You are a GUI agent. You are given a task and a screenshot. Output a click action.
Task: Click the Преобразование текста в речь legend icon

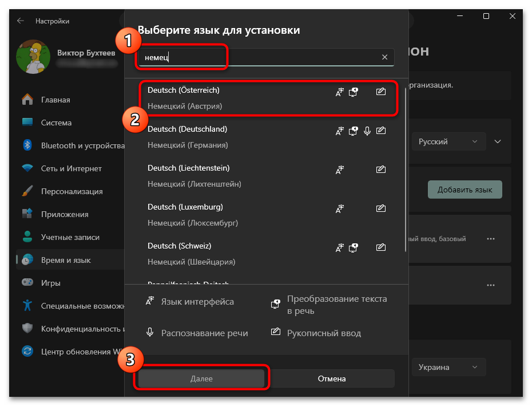pos(276,304)
